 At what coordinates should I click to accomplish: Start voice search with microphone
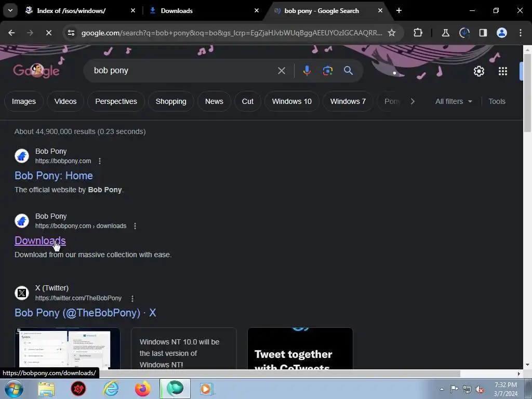(x=307, y=71)
